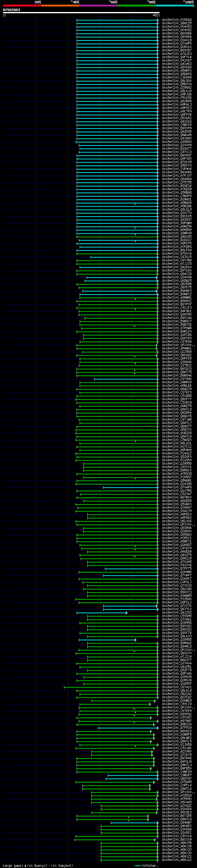Screen dimensions: 197x868
Task: Select label UniRef100_P21653
Action: coord(176,460)
